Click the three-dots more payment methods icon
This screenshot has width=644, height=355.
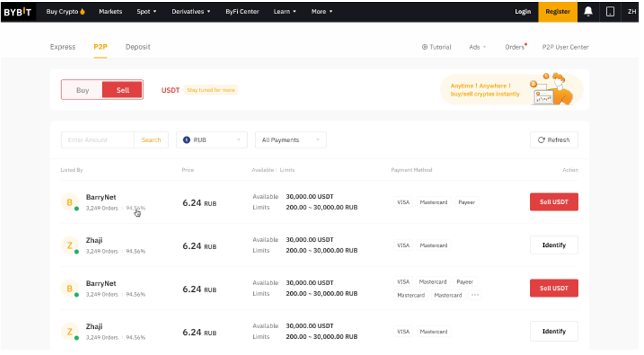[475, 295]
